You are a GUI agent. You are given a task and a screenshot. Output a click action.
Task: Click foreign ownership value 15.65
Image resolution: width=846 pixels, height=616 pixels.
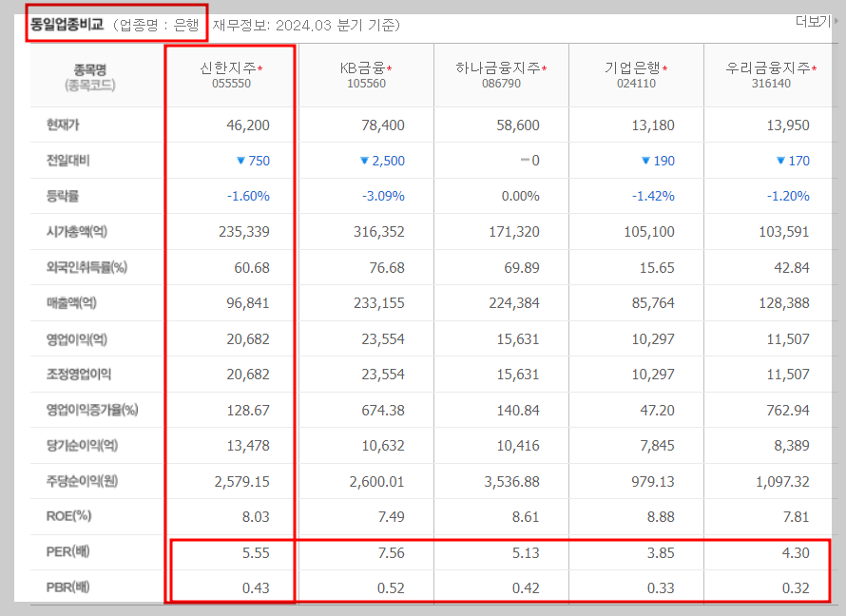(x=657, y=268)
